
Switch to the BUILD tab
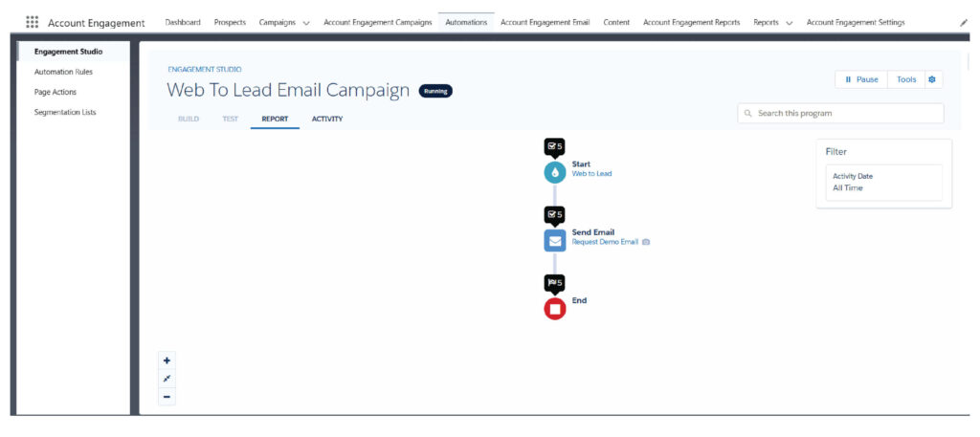189,119
